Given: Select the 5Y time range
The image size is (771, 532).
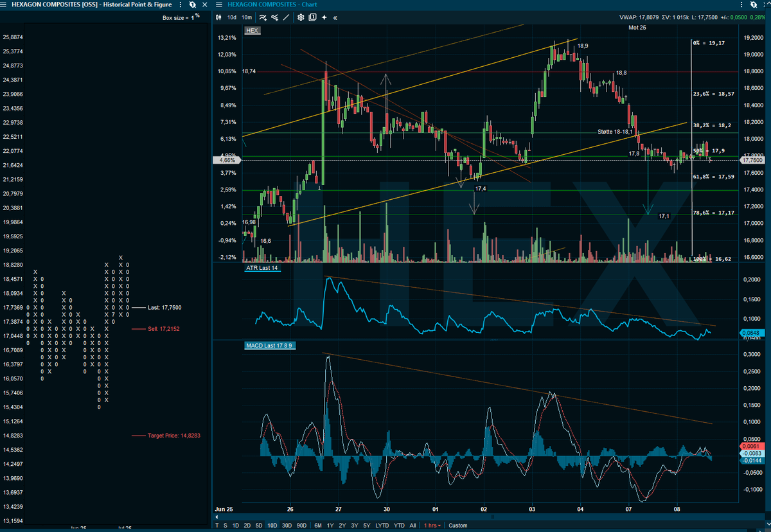Looking at the screenshot, I should pos(366,526).
